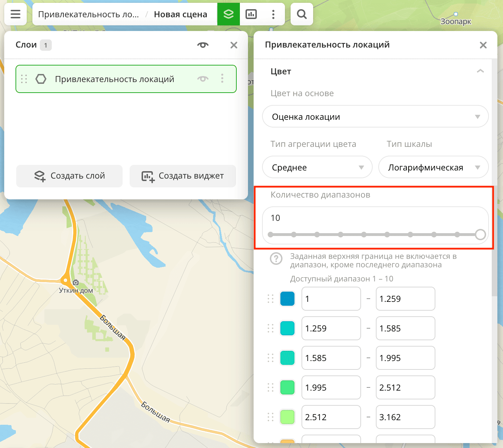This screenshot has width=503, height=448.
Task: Open the dashboard widgets icon
Action: coord(251,14)
